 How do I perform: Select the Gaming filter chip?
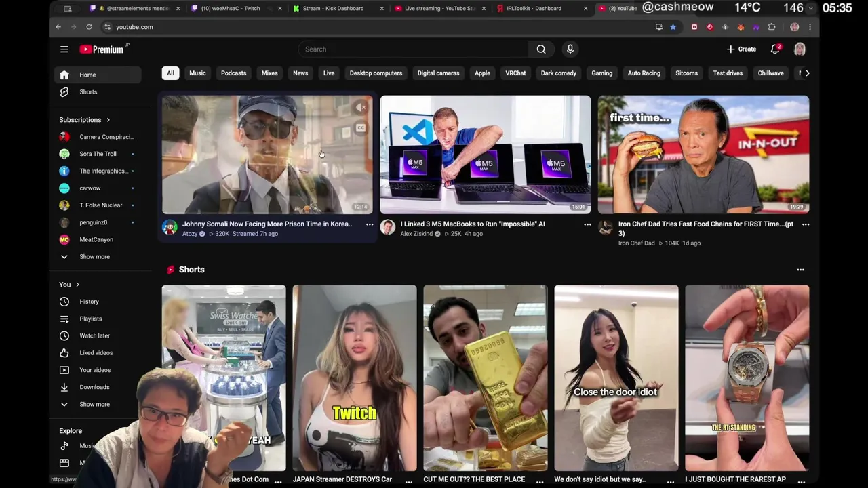[x=601, y=73]
